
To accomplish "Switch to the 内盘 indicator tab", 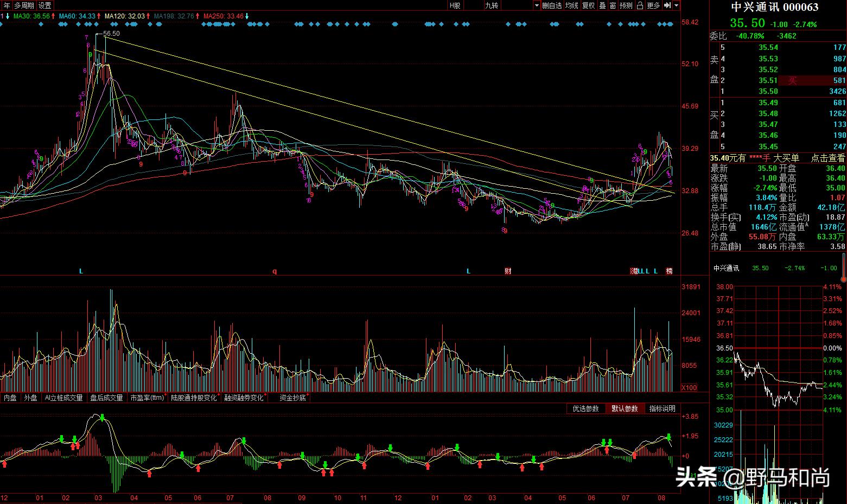I will point(10,398).
